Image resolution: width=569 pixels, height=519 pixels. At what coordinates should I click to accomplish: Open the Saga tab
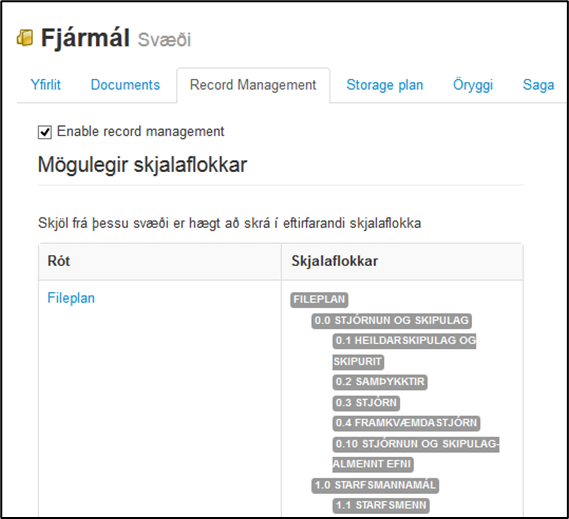538,85
